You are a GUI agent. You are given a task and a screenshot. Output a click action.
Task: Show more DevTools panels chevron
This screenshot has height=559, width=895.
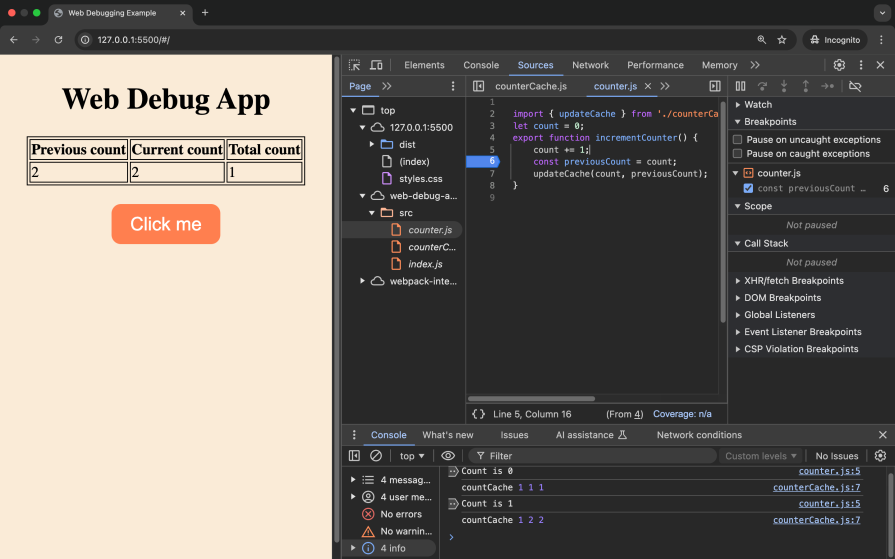[x=755, y=65]
